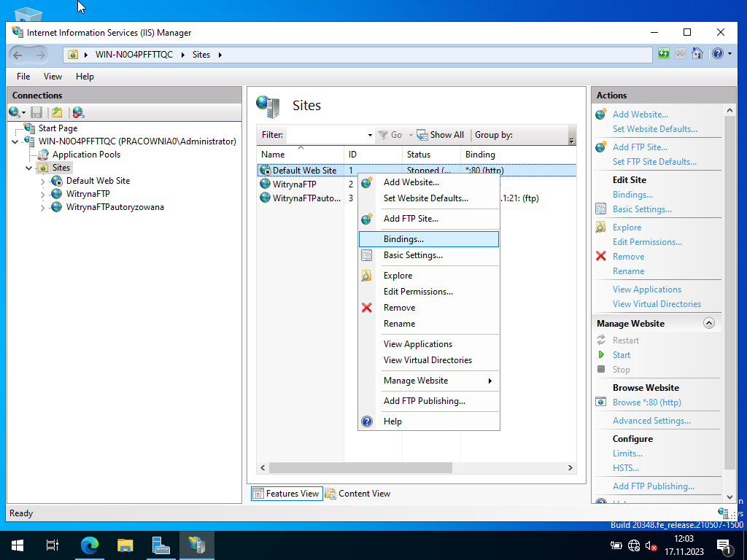The width and height of the screenshot is (747, 560).
Task: Sort by the Status column header
Action: tap(431, 155)
